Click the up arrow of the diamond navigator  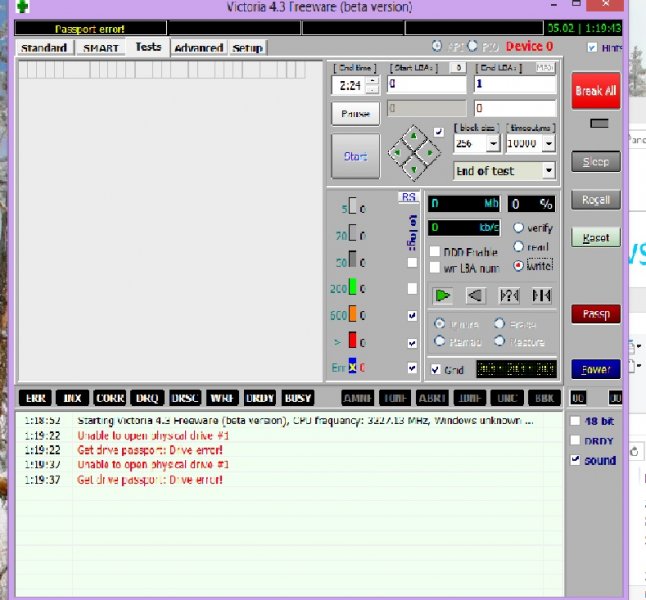tap(414, 136)
